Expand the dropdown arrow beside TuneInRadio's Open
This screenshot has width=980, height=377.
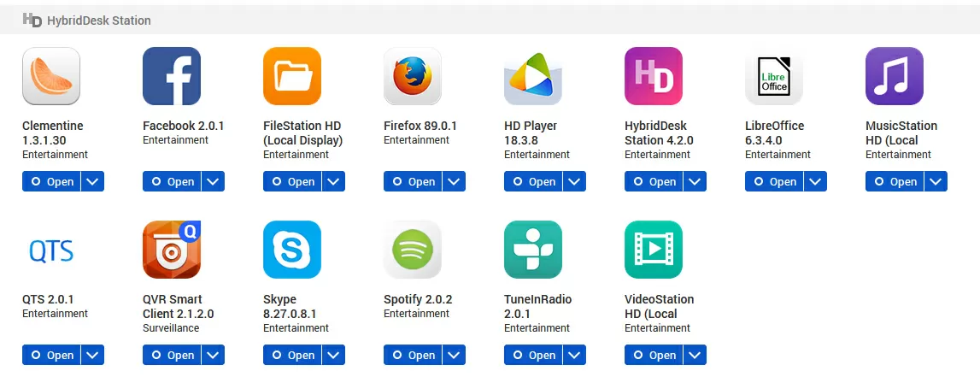pos(574,355)
